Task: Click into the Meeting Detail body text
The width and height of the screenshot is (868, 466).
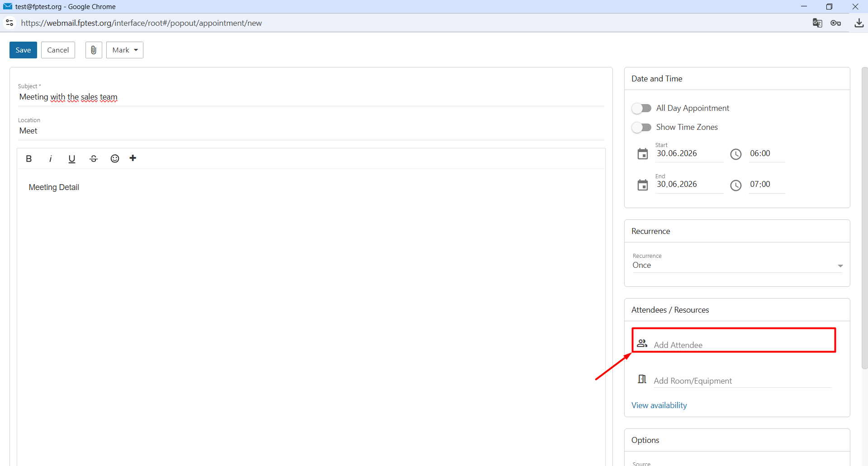Action: click(54, 187)
